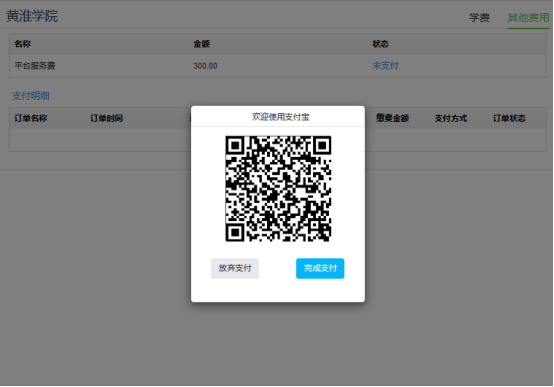Click the 放弃支付 button

coord(235,268)
